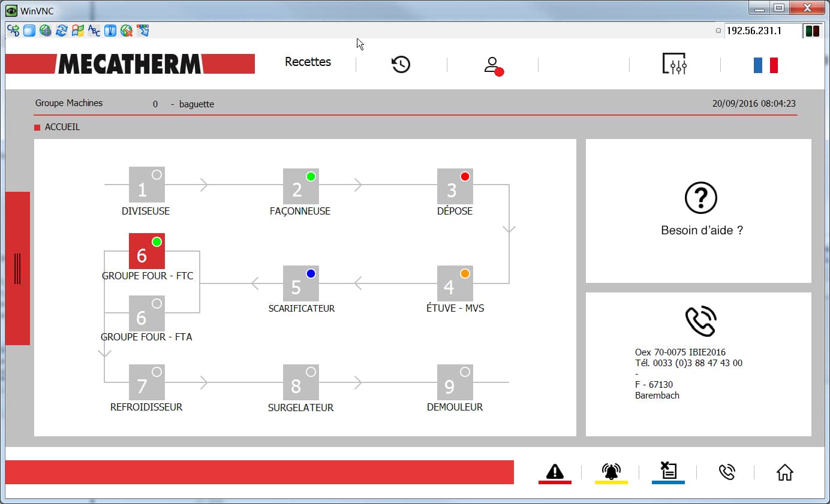Open the ringing bell alerts icon

(611, 472)
